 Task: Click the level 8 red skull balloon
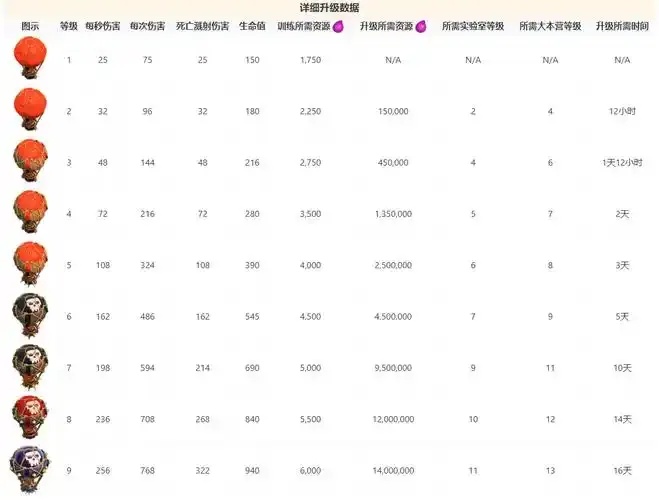30,418
